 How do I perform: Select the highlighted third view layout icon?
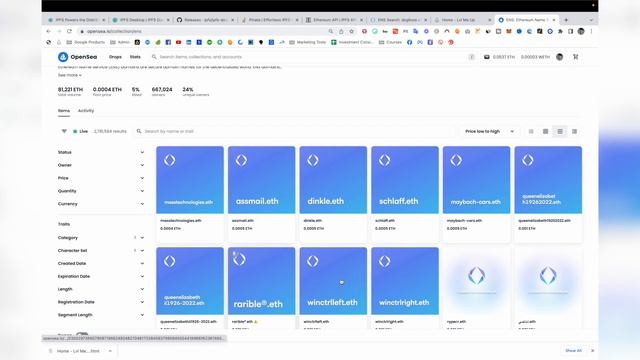pos(560,131)
